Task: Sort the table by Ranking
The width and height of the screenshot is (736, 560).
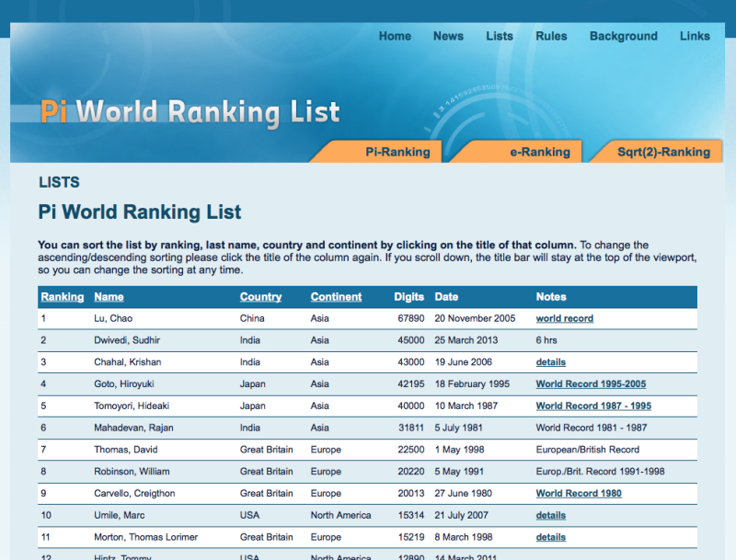Action: [x=62, y=297]
